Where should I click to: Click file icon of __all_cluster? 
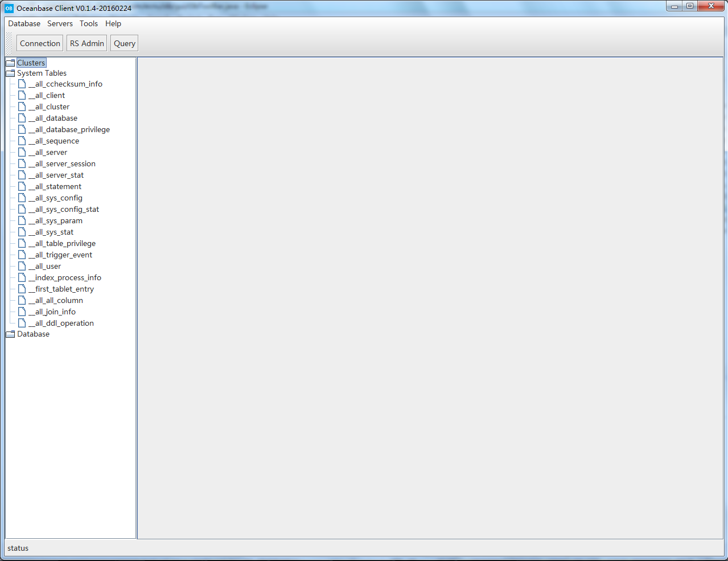click(22, 107)
